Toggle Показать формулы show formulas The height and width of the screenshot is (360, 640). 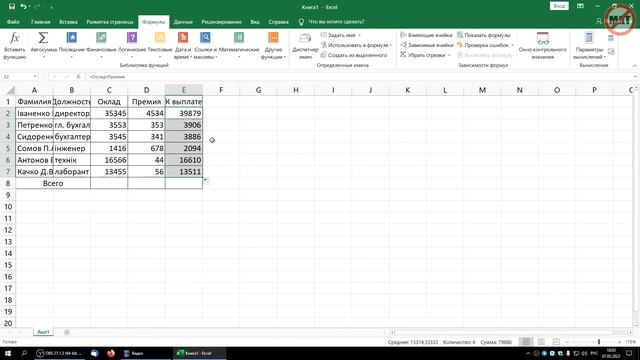coord(483,35)
